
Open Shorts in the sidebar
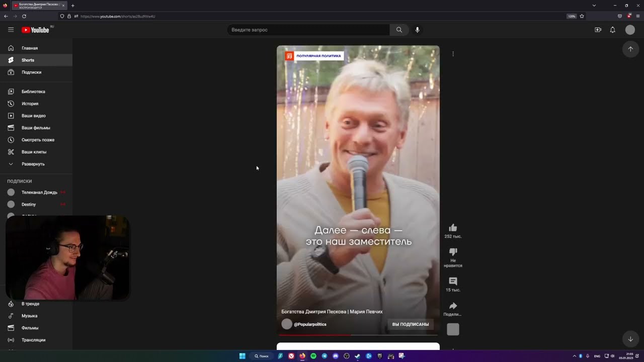36,60
